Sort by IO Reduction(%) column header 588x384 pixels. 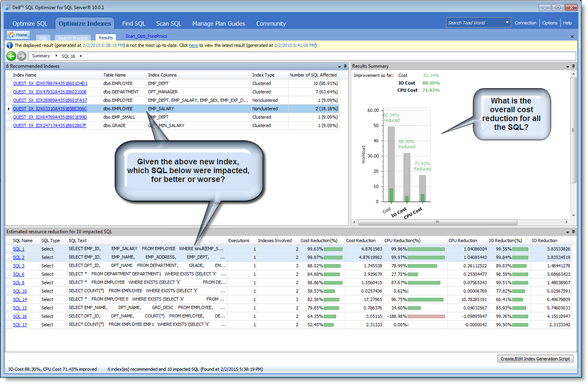pyautogui.click(x=509, y=241)
